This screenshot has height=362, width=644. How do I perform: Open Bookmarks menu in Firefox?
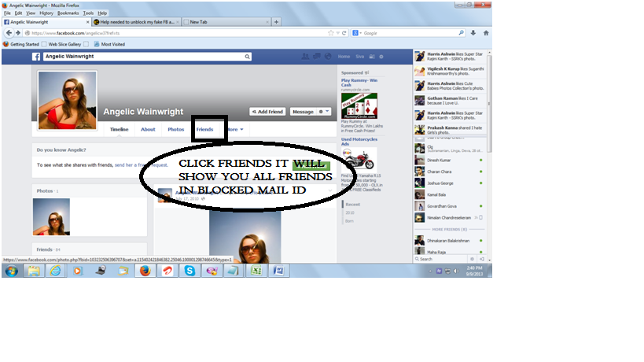click(x=68, y=13)
